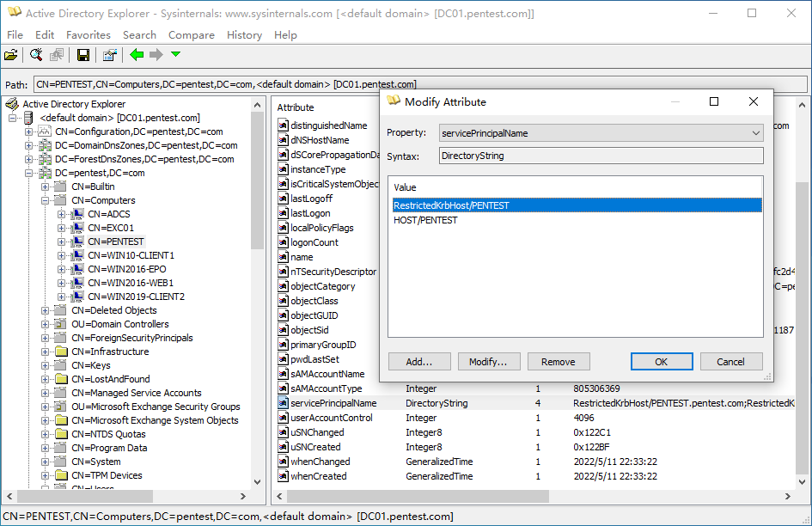Collapse the DC=pentest,DC=com node

coord(28,173)
